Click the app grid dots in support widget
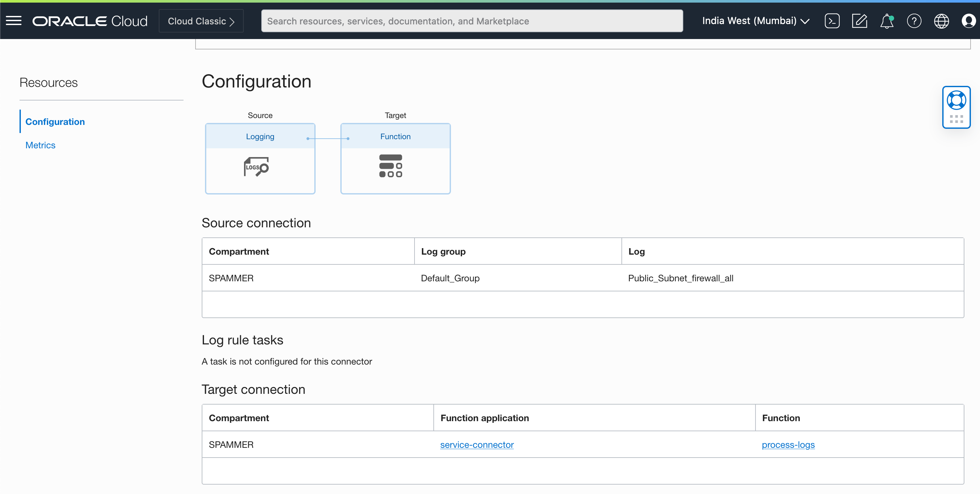 click(957, 118)
